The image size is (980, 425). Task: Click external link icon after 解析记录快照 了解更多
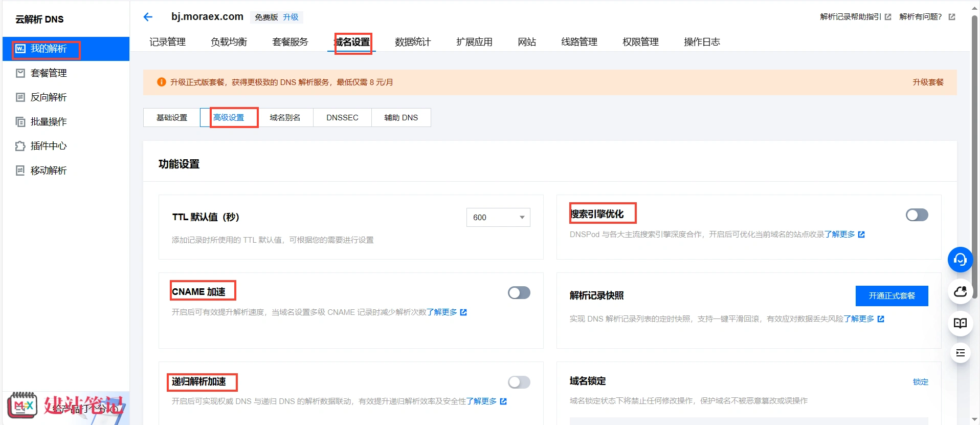(x=881, y=319)
